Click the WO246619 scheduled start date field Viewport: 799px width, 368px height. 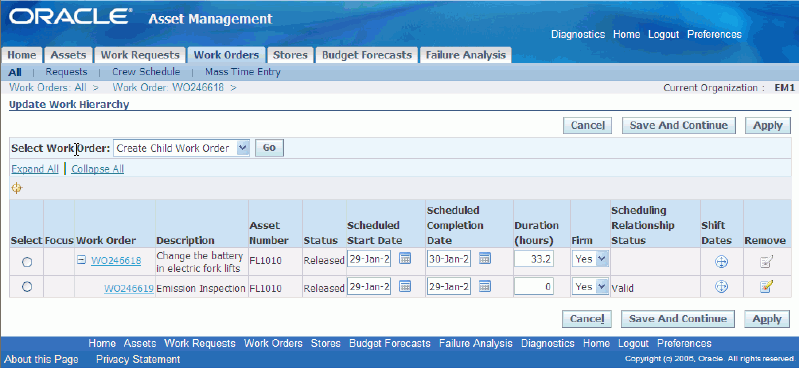coord(369,286)
